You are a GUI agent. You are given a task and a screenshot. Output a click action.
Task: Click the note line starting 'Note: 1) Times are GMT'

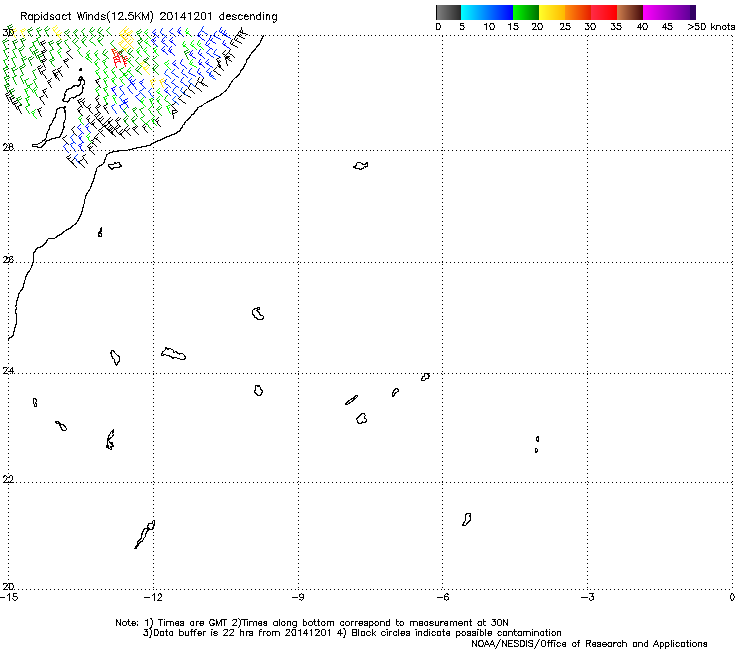click(312, 623)
